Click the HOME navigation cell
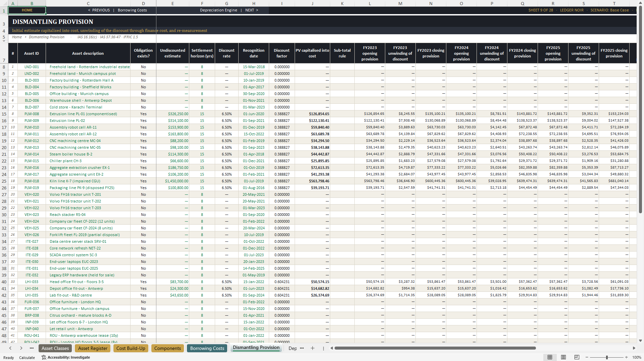 [27, 10]
